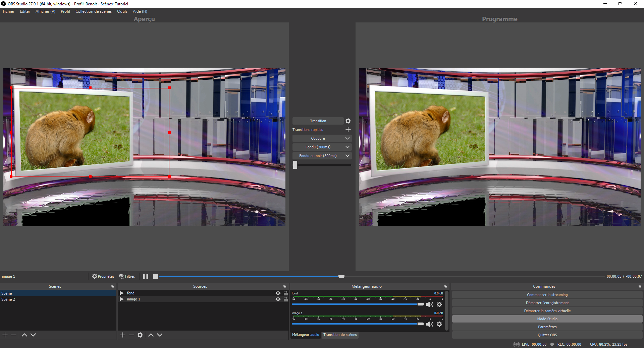Open image 1 audio settings gear
The width and height of the screenshot is (644, 348).
(439, 324)
